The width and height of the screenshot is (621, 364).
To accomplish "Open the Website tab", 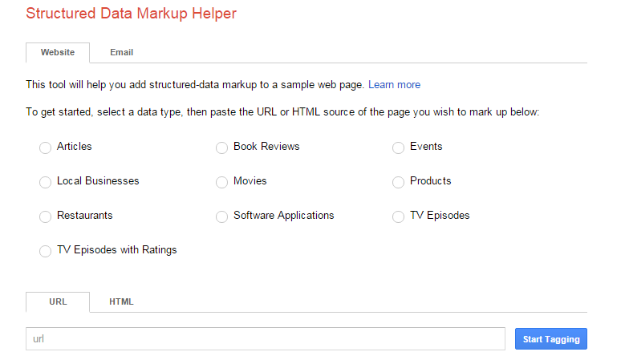I will click(58, 52).
